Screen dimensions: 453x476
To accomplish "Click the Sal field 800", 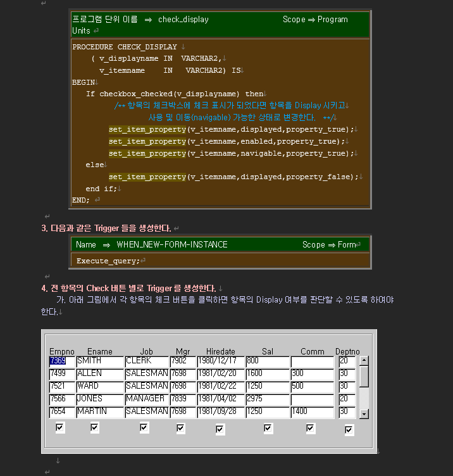I will (x=268, y=361).
